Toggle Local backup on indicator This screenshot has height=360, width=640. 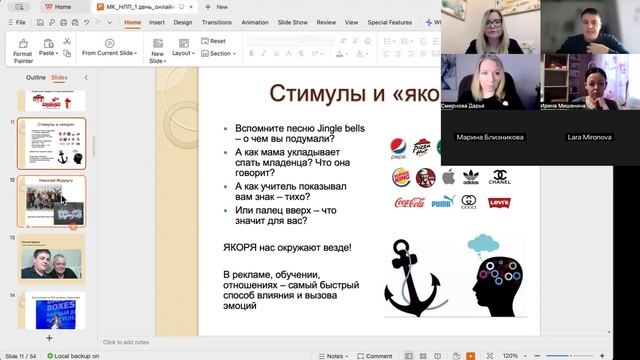(73, 356)
